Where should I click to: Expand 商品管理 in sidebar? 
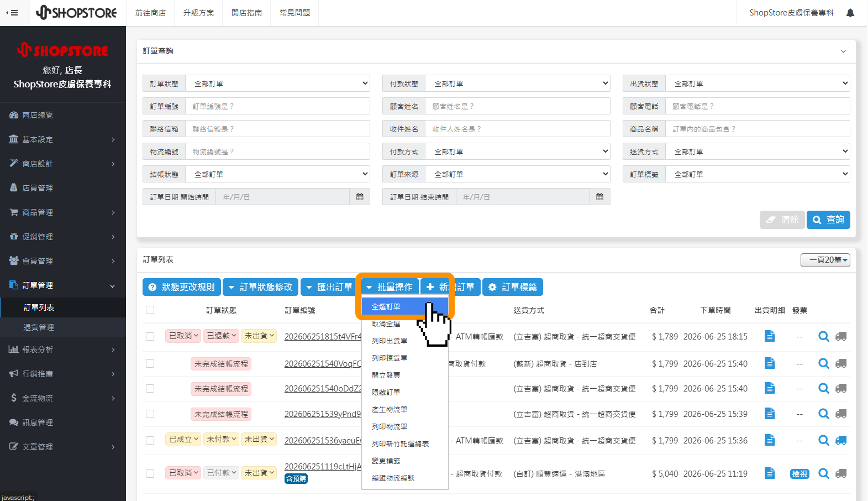point(63,212)
